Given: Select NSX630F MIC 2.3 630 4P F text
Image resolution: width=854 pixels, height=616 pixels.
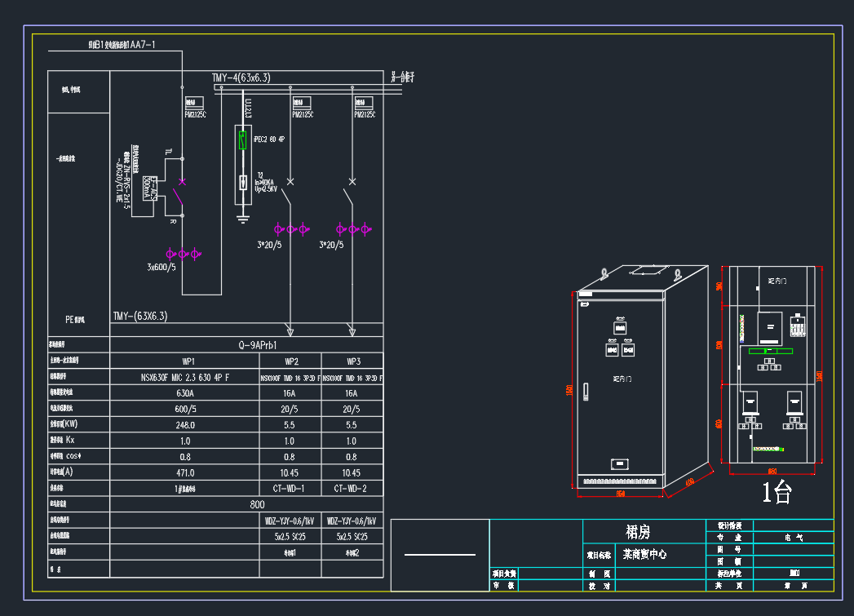Looking at the screenshot, I should (x=184, y=378).
